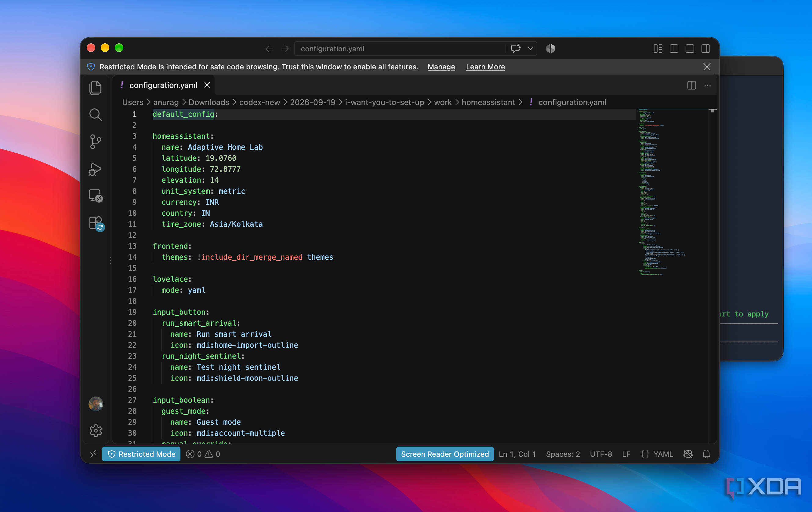Change the UTF-8 encoding
Viewport: 812px width, 512px height.
pos(600,454)
